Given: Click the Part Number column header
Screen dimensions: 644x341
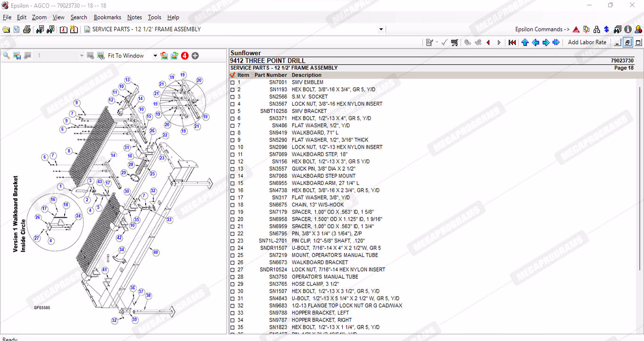Looking at the screenshot, I should [x=271, y=75].
